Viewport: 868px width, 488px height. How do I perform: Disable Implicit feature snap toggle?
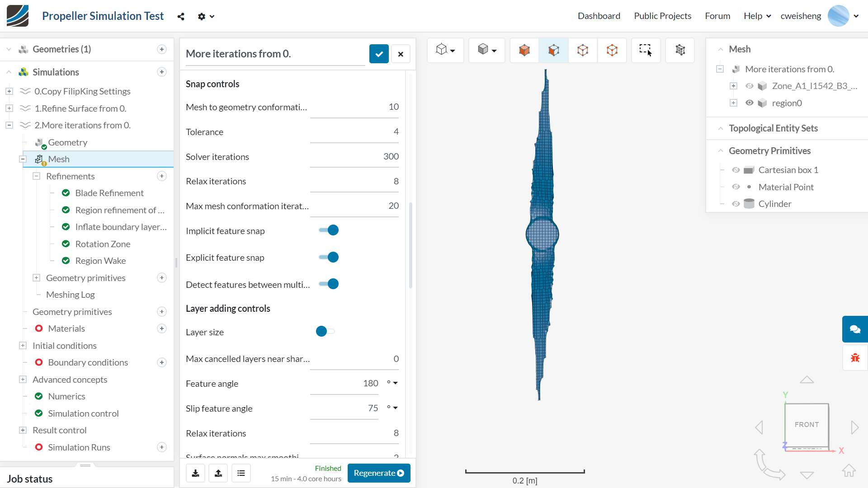pyautogui.click(x=329, y=230)
